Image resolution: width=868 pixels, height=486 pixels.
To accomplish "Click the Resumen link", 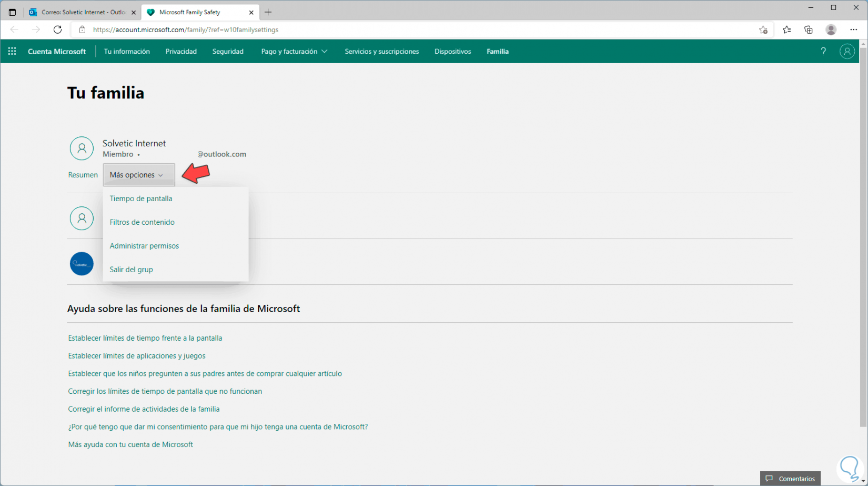I will click(83, 175).
